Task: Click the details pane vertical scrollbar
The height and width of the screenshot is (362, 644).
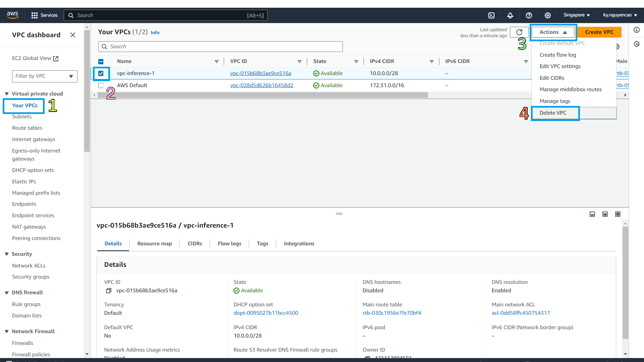Action: [625, 283]
